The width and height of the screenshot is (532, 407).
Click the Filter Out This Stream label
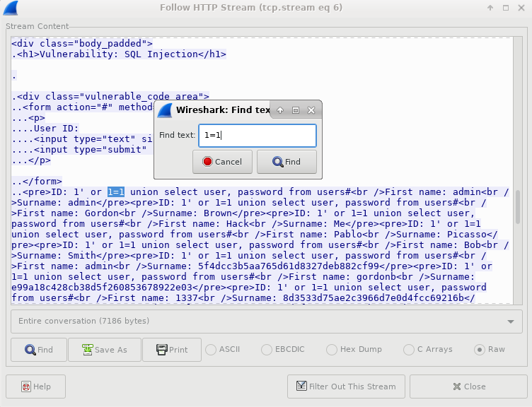(352, 387)
